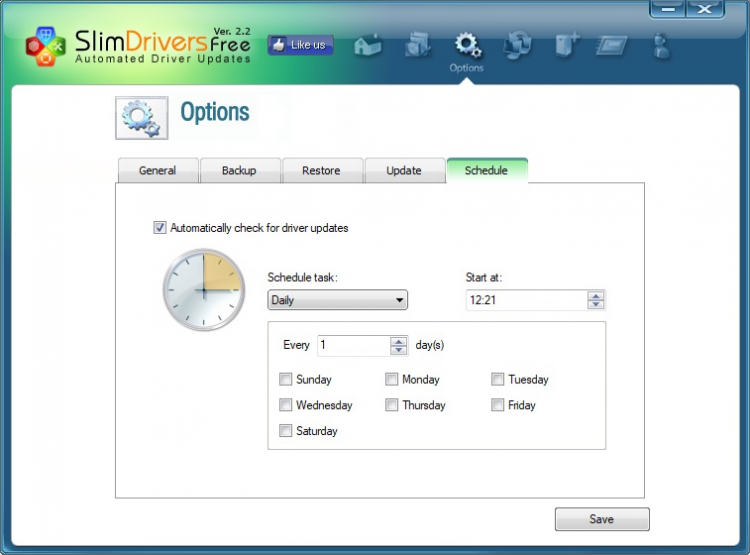Check the Sunday checkbox
Screen dimensions: 750x555
pyautogui.click(x=286, y=379)
